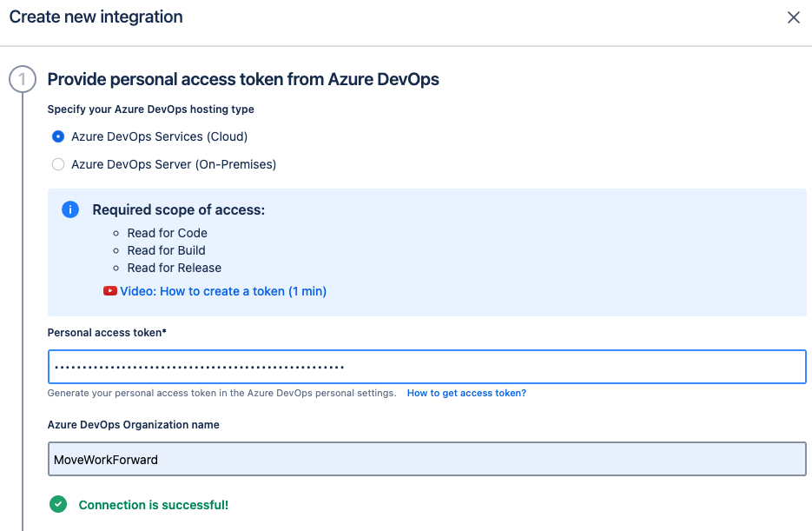This screenshot has width=812, height=531.
Task: Open 'How to get access token?' link
Action: coord(466,393)
